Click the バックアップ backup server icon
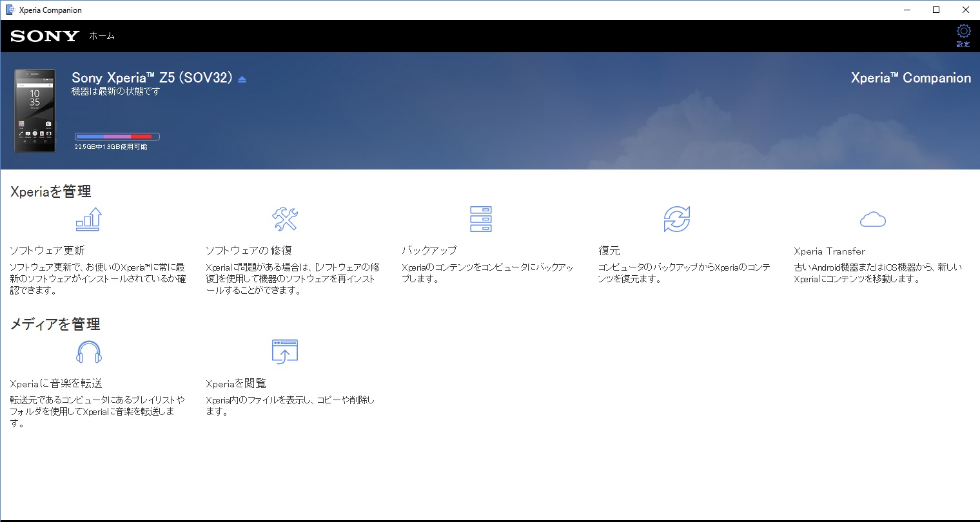The image size is (980, 522). point(481,219)
